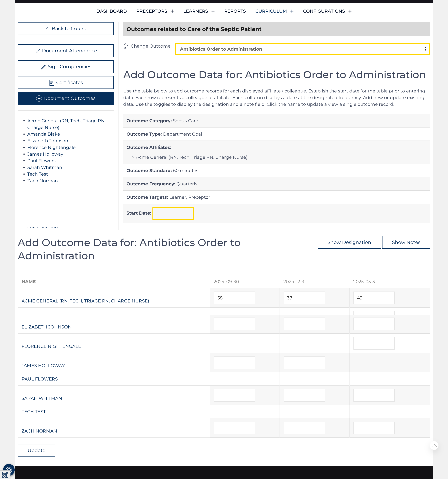The image size is (448, 479).
Task: Expand the Outcomes related panel plus icon
Action: tap(423, 29)
